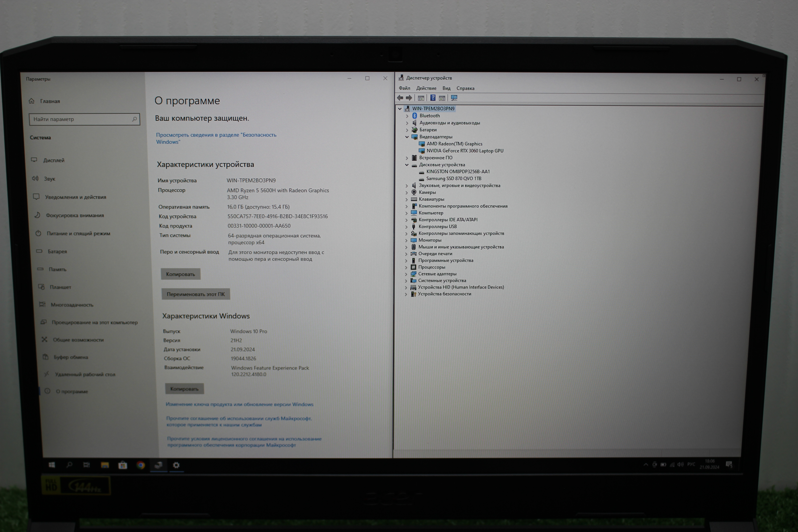Open File Explorer from the taskbar
This screenshot has height=532, width=798.
click(105, 465)
